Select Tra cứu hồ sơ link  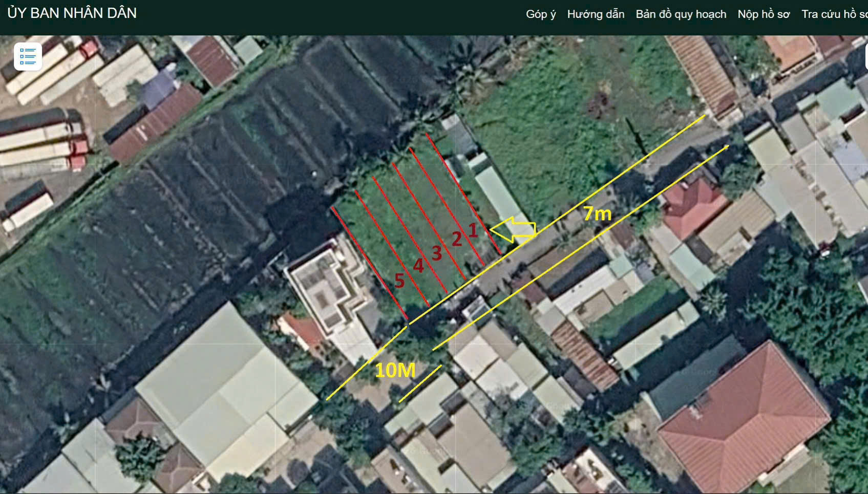pyautogui.click(x=834, y=14)
